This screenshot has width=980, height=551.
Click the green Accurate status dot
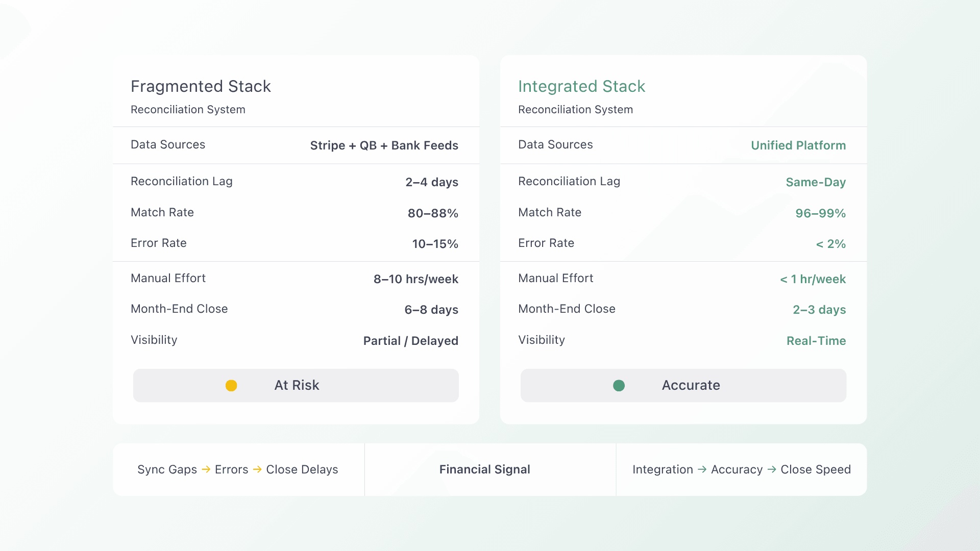click(x=619, y=386)
